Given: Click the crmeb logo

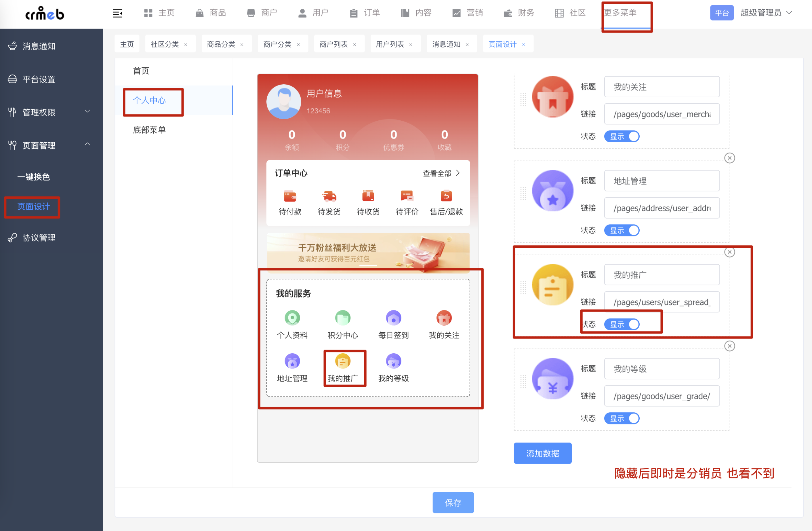Looking at the screenshot, I should pos(45,13).
